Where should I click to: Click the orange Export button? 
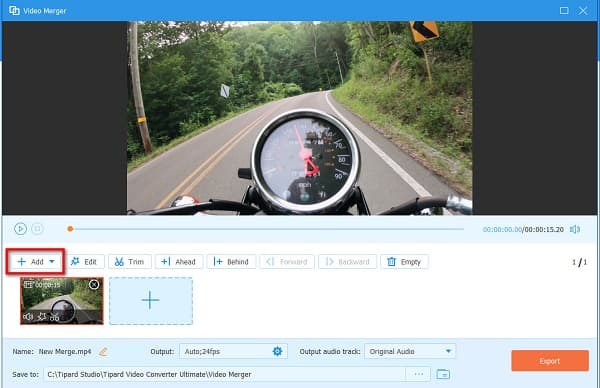point(550,361)
